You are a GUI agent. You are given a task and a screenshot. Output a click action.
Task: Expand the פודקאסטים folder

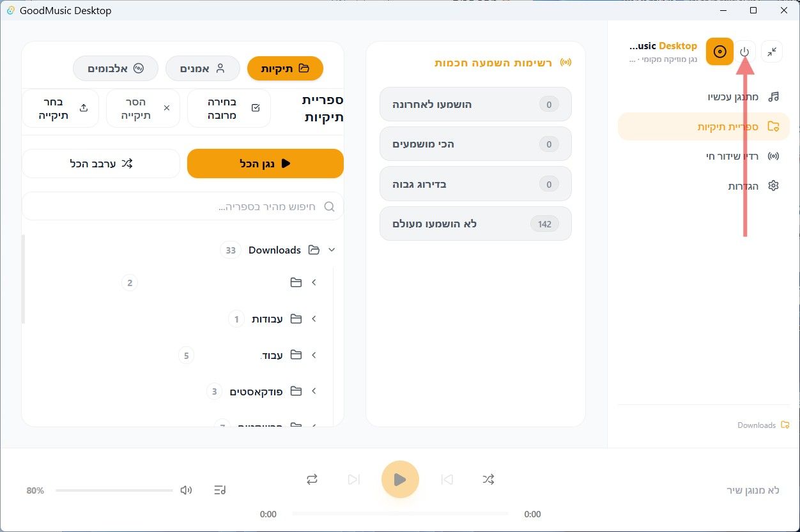pos(314,391)
